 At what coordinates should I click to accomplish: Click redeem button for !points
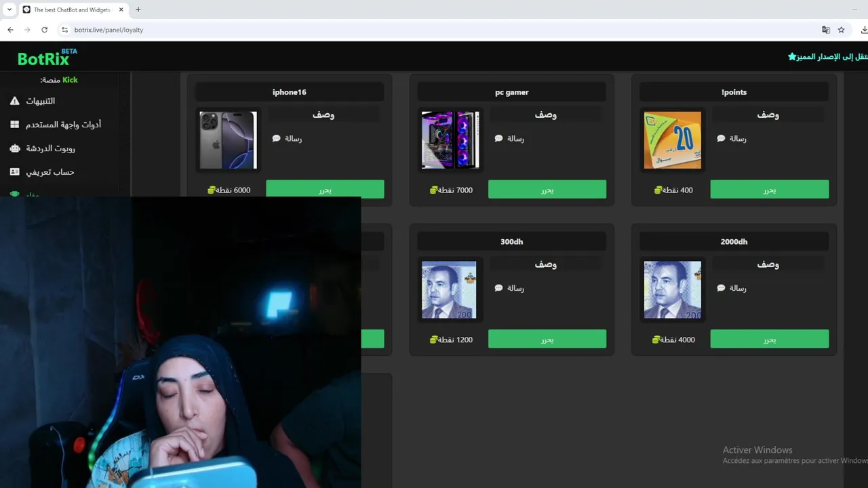click(x=770, y=189)
